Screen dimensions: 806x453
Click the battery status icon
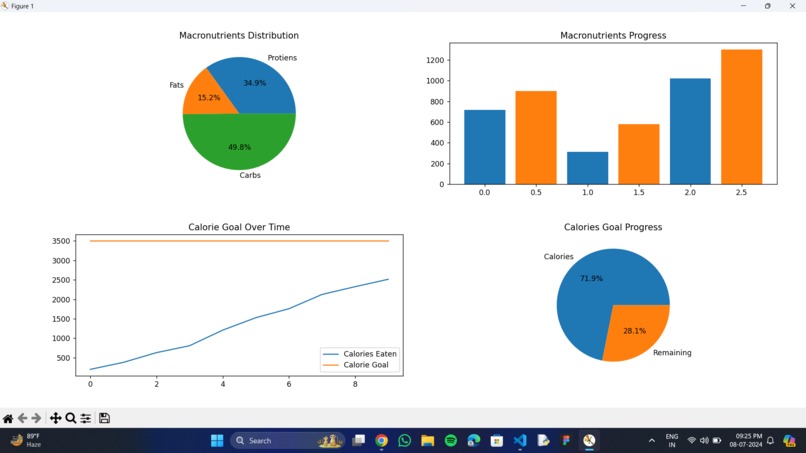pyautogui.click(x=717, y=441)
